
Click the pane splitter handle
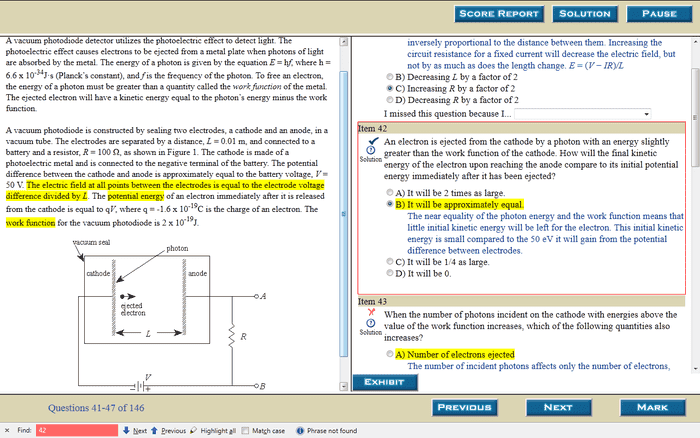350,214
